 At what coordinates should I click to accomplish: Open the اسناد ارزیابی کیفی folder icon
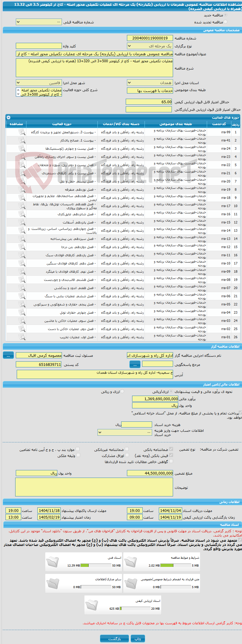click(x=92, y=605)
